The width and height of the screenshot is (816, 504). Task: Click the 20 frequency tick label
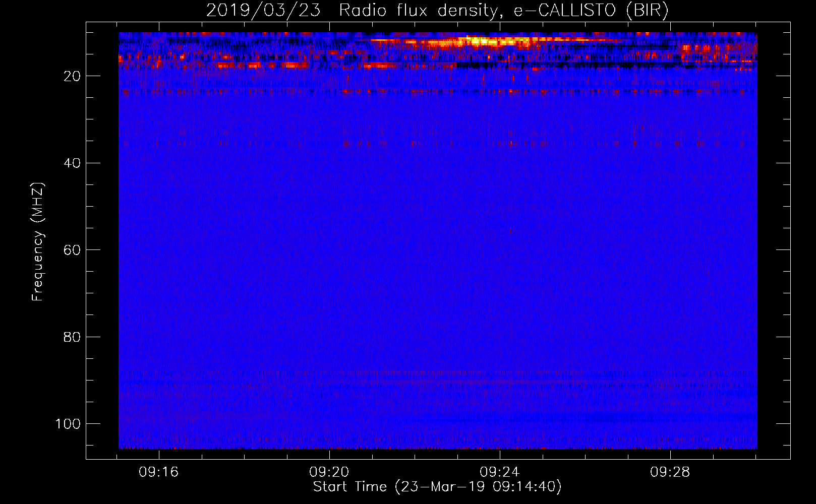pos(72,76)
